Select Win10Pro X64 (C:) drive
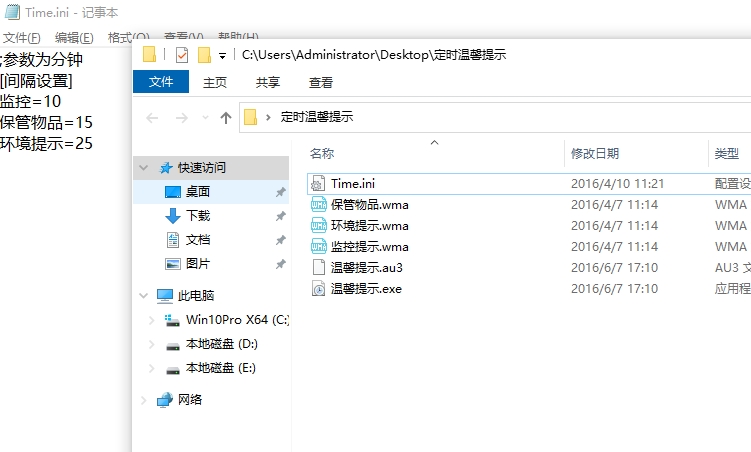 point(236,320)
